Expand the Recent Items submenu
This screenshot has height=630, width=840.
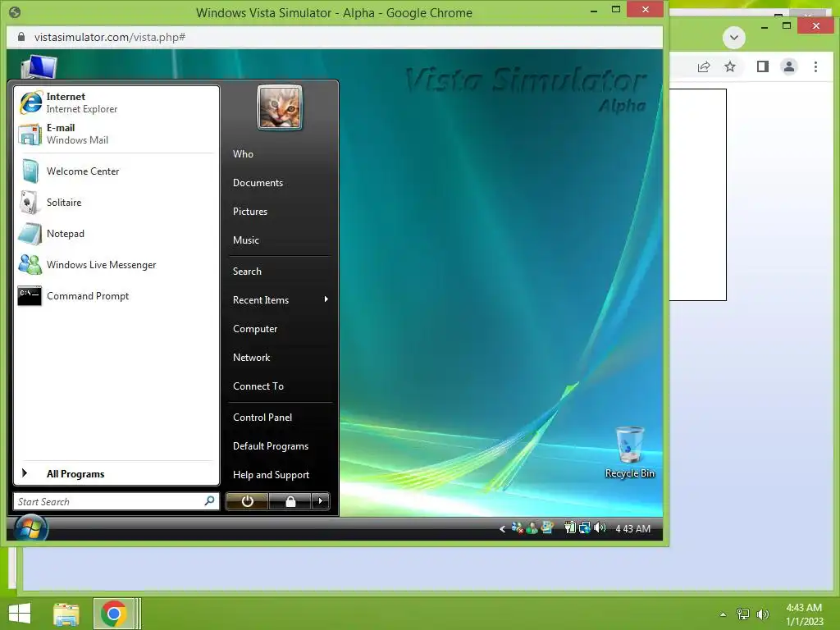281,300
